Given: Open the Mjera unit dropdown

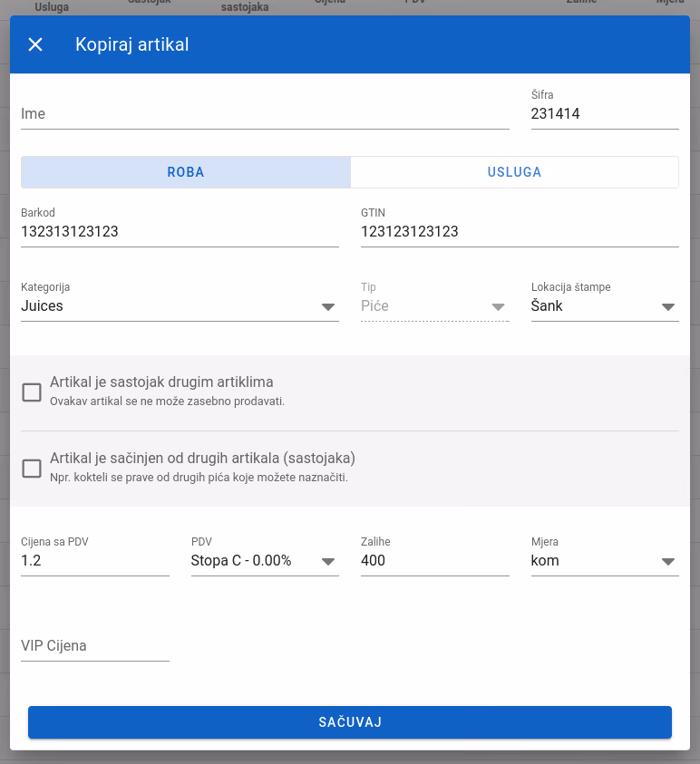Looking at the screenshot, I should pyautogui.click(x=605, y=561).
